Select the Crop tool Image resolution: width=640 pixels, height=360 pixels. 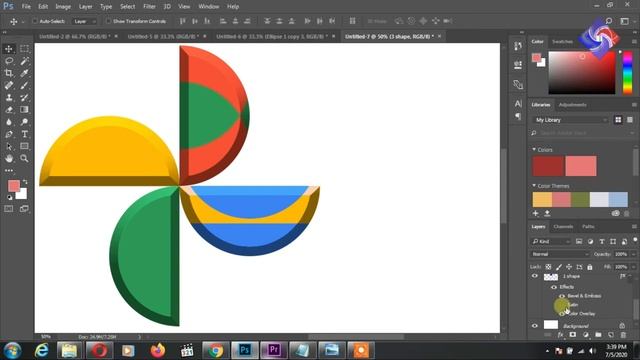[x=9, y=73]
